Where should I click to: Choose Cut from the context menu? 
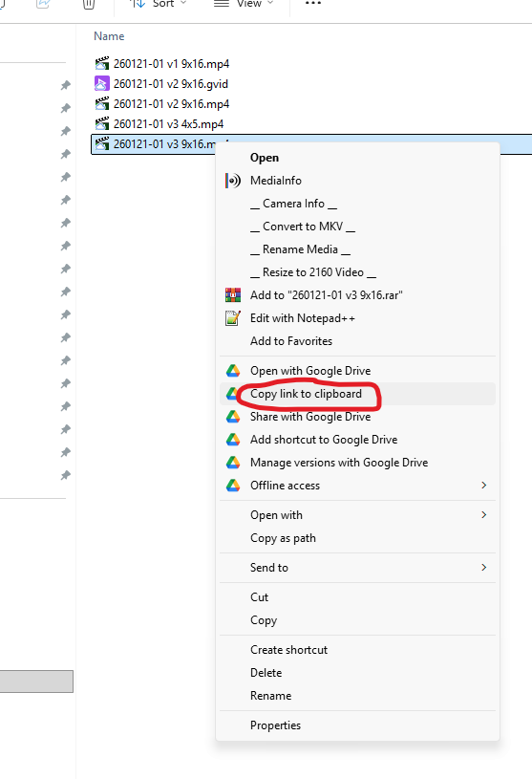(x=357, y=596)
